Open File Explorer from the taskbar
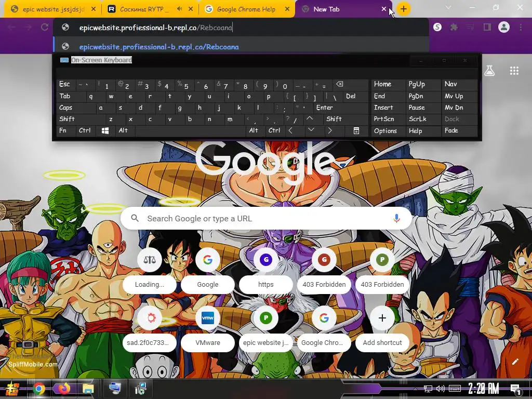Image resolution: width=532 pixels, height=399 pixels. tap(88, 389)
